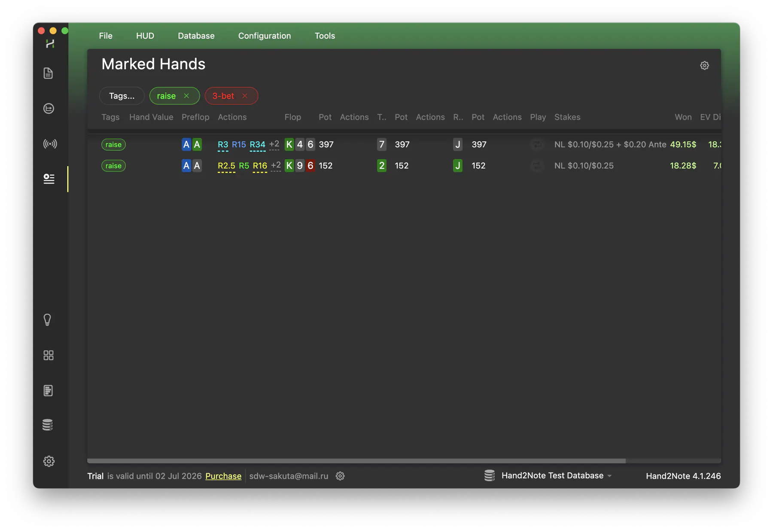This screenshot has height=532, width=773.
Task: Click the R15 preflop action
Action: [x=239, y=145]
